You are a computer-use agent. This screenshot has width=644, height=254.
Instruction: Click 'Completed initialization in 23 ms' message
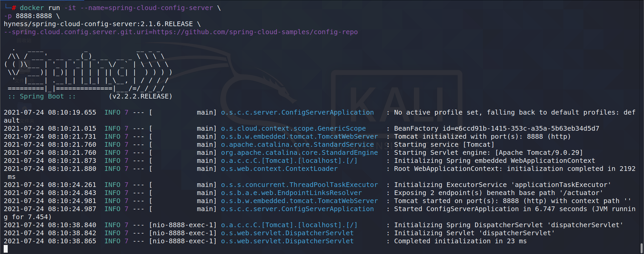[461, 241]
